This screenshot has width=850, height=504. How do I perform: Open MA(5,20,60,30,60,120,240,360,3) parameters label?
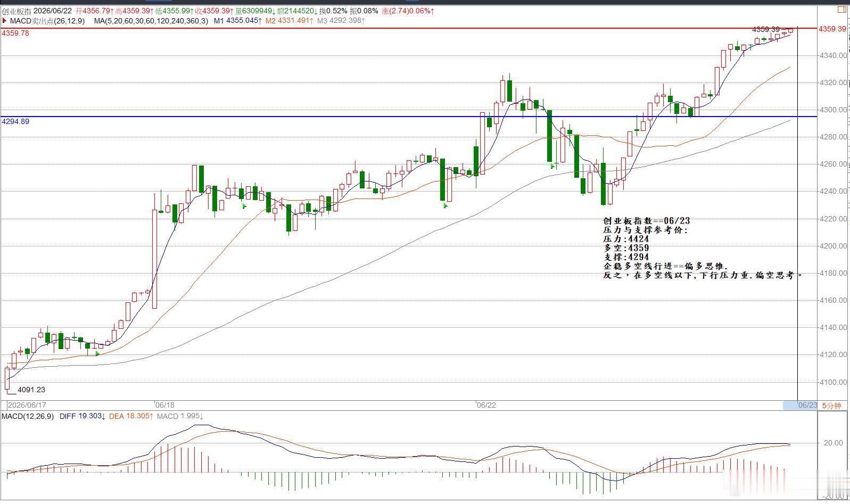point(151,21)
